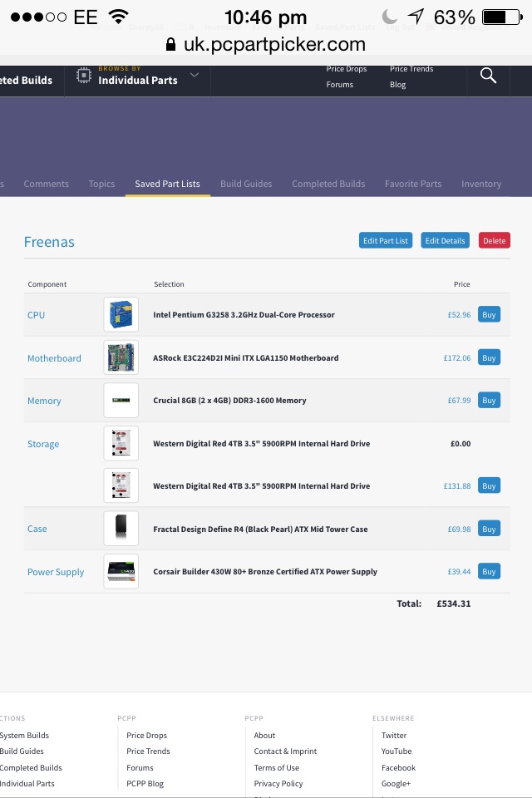Open the Fractal Design Define R4 name
532x798 pixels.
260,529
